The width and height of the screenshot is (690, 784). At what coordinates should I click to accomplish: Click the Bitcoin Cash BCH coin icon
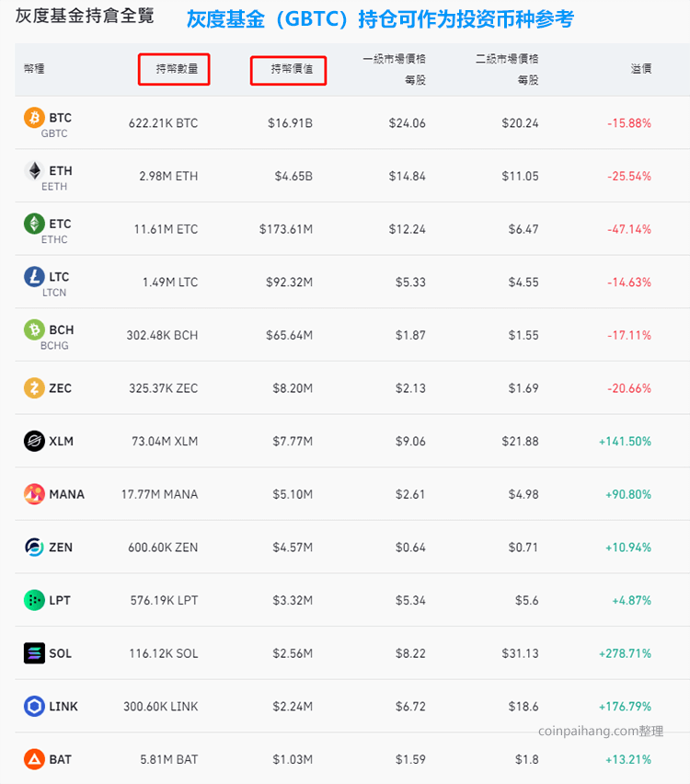34,329
